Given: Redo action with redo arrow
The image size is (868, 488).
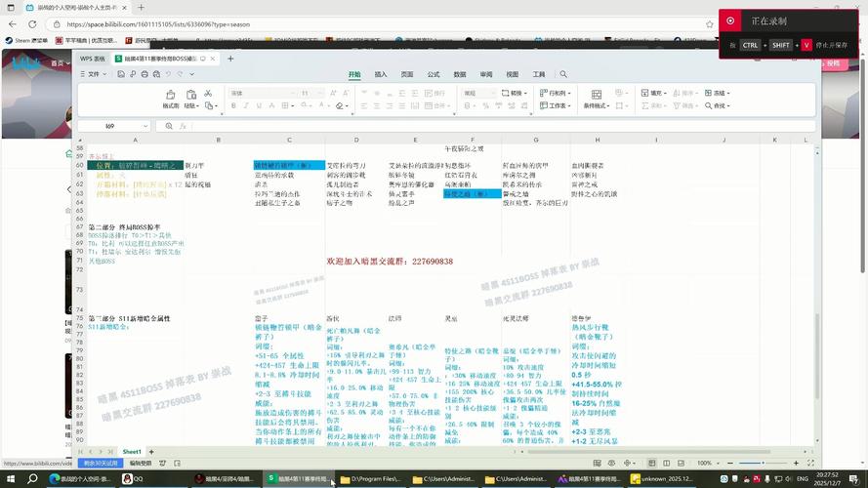Looking at the screenshot, I should pos(180,74).
